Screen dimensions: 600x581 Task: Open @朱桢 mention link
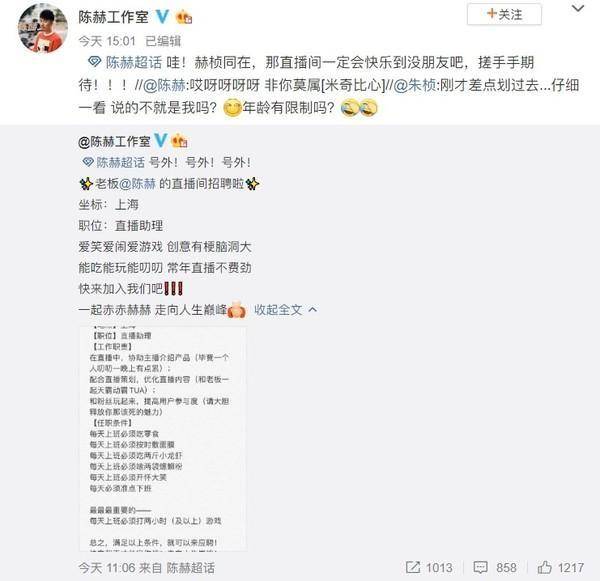coord(414,85)
